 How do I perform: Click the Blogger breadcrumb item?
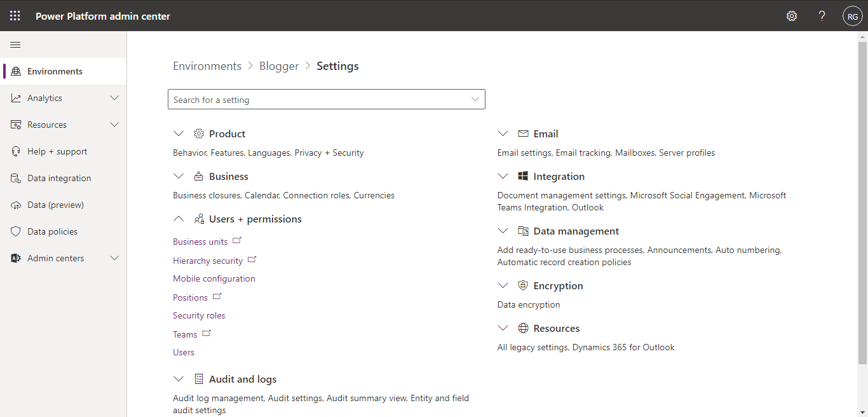click(279, 65)
